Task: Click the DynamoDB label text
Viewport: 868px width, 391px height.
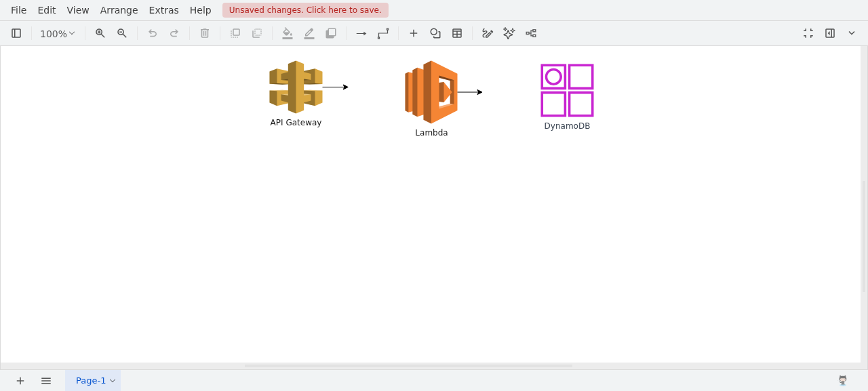Action: [567, 126]
